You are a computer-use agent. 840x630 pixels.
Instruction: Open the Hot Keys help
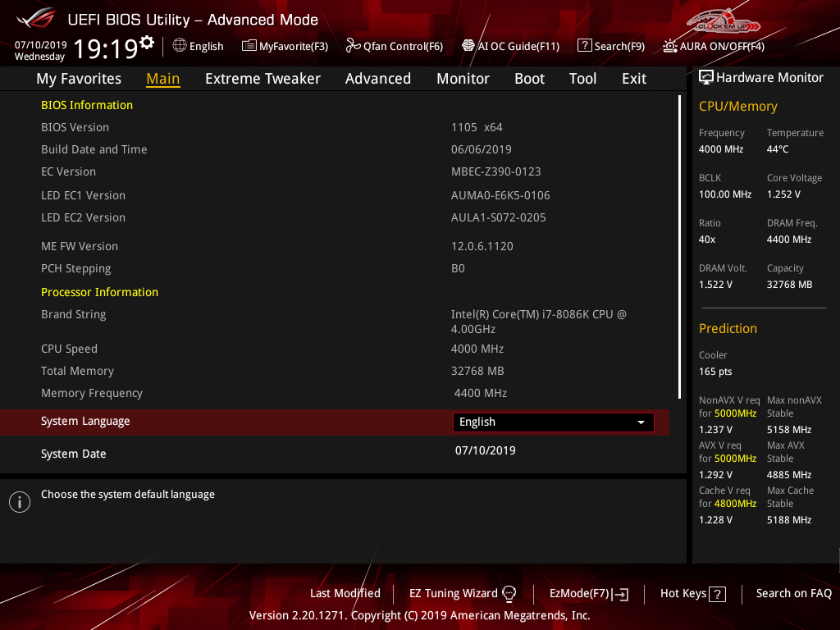pyautogui.click(x=693, y=593)
